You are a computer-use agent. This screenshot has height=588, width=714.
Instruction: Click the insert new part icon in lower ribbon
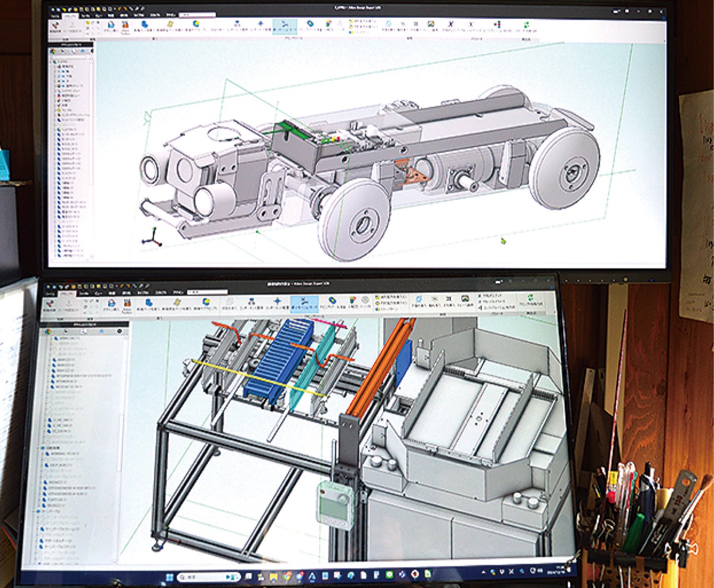click(149, 303)
